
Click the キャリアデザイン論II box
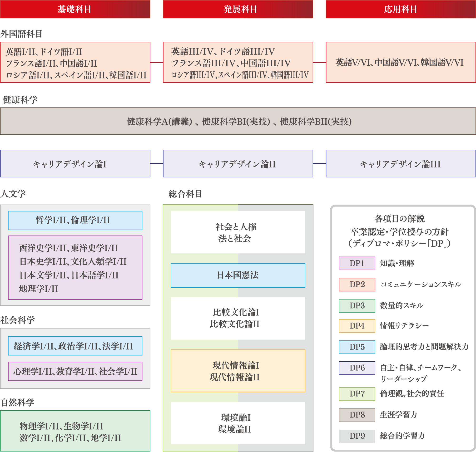tap(238, 164)
